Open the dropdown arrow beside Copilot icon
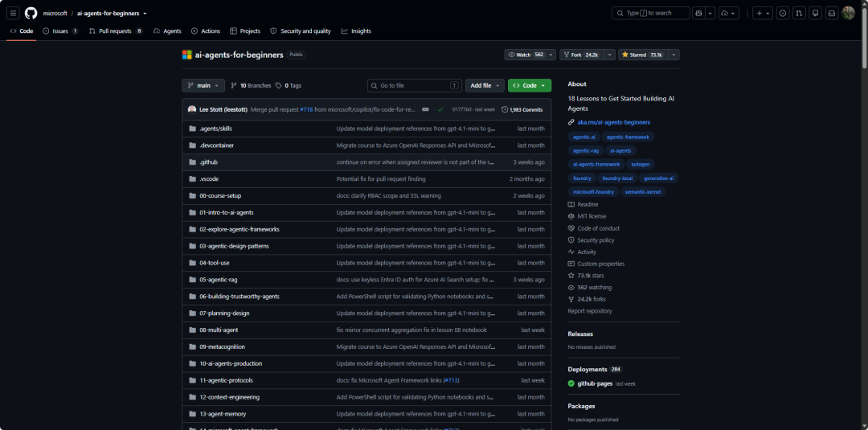Screen dimensions: 868x430 point(710,14)
